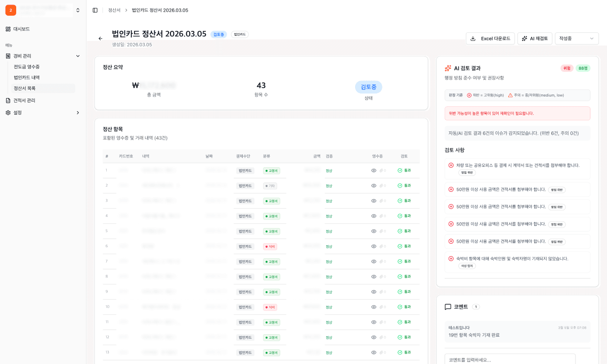607x364 pixels.
Task: Expand the 설정 menu chevron
Action: tap(78, 113)
